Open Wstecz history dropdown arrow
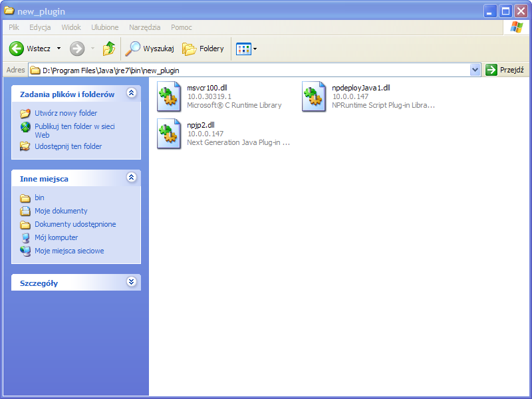Image resolution: width=532 pixels, height=399 pixels. click(59, 49)
